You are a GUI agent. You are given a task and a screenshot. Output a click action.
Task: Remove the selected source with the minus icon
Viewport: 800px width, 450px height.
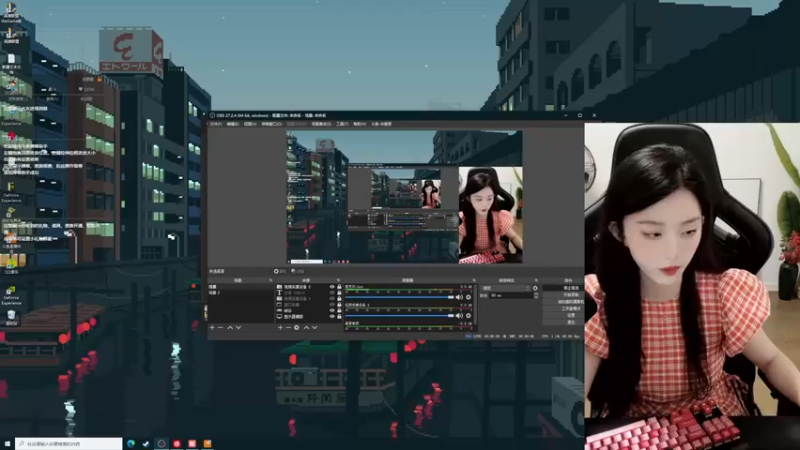pyautogui.click(x=288, y=328)
